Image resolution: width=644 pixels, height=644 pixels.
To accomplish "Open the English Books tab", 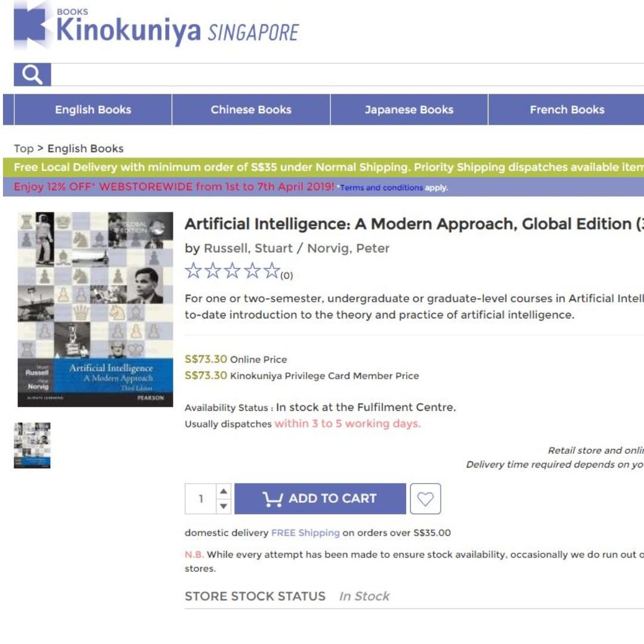I will click(93, 110).
